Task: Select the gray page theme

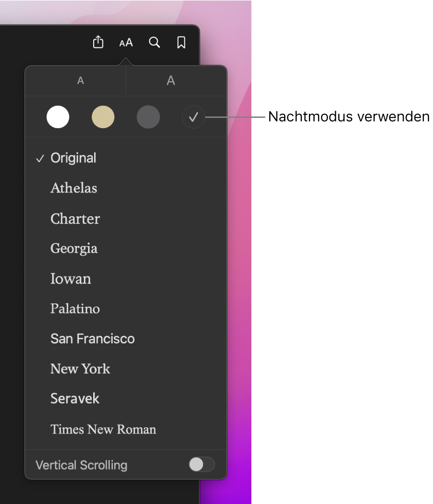Action: [148, 117]
